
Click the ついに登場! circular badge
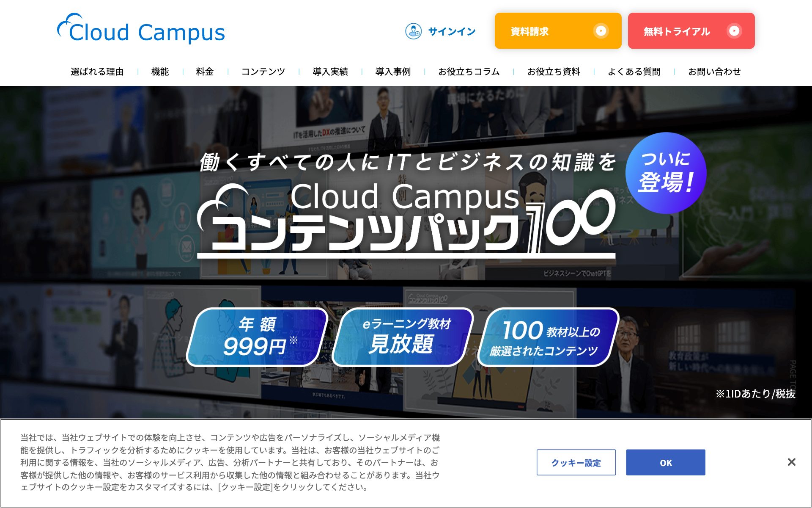(x=666, y=173)
